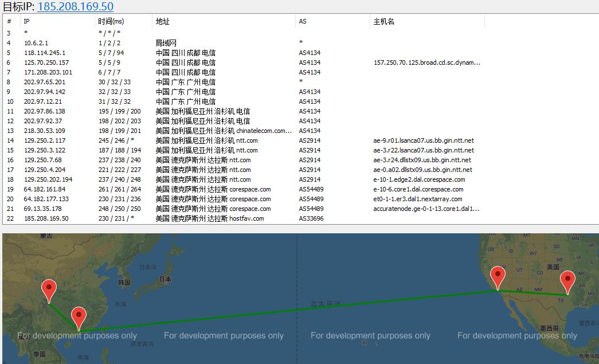Select hop row with IP 129.250.4.204

tap(300, 170)
